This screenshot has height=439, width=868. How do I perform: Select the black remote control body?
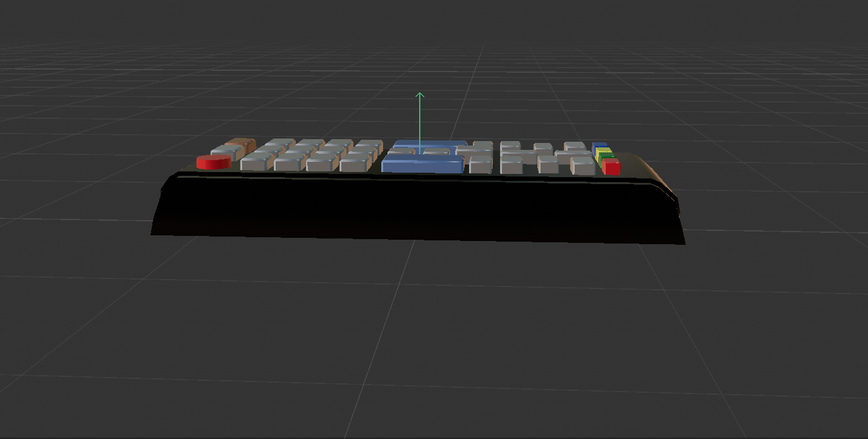pos(417,209)
